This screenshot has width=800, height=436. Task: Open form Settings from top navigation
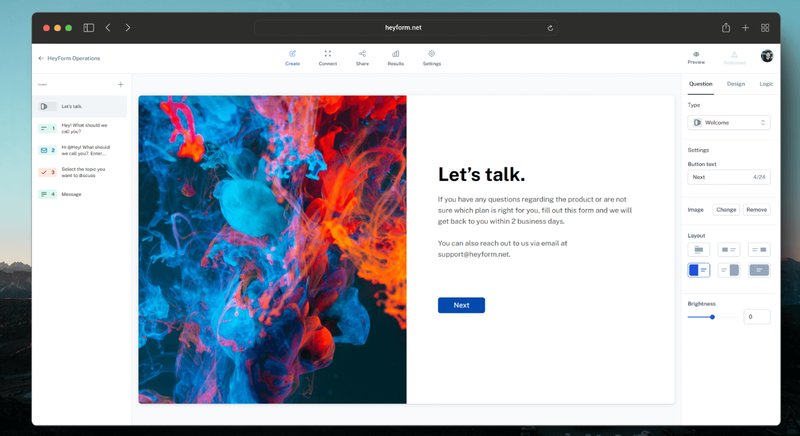click(431, 57)
